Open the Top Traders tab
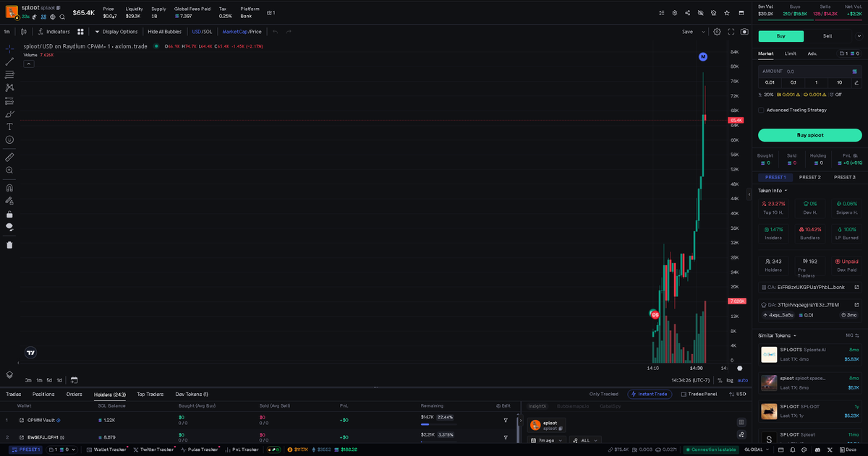 150,395
